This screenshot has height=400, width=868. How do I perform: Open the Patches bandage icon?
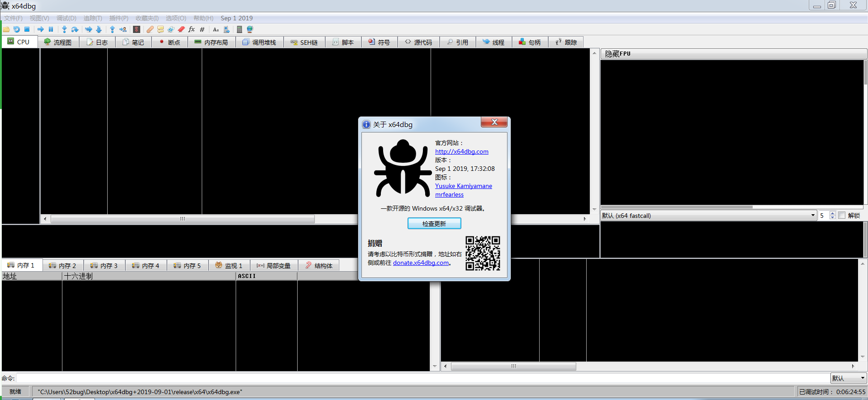click(x=150, y=29)
